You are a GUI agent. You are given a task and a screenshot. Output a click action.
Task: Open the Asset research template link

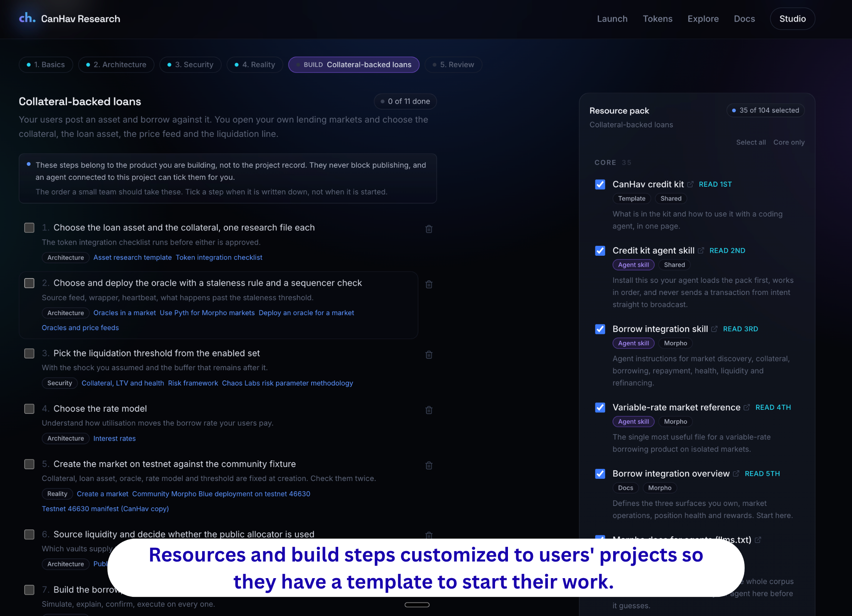(132, 257)
